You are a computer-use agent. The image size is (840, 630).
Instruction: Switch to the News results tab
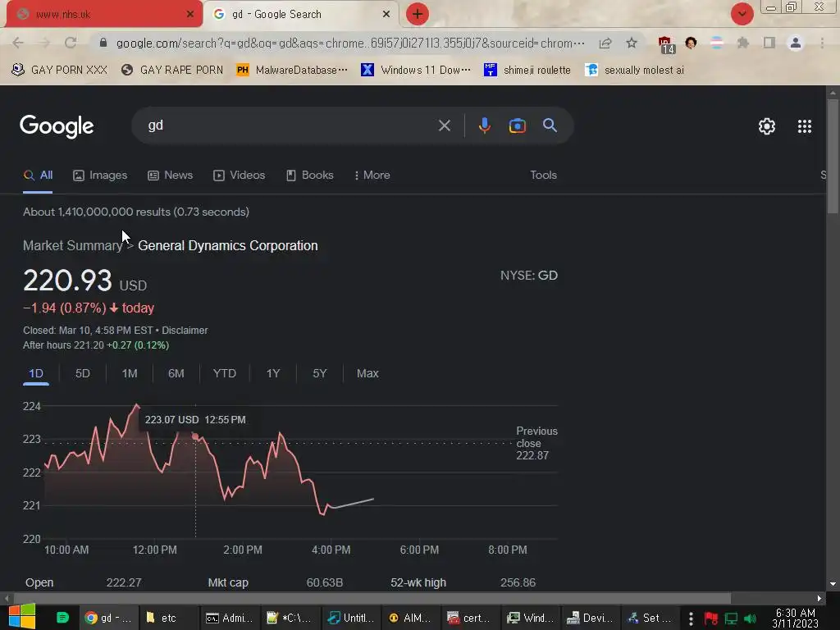[171, 176]
